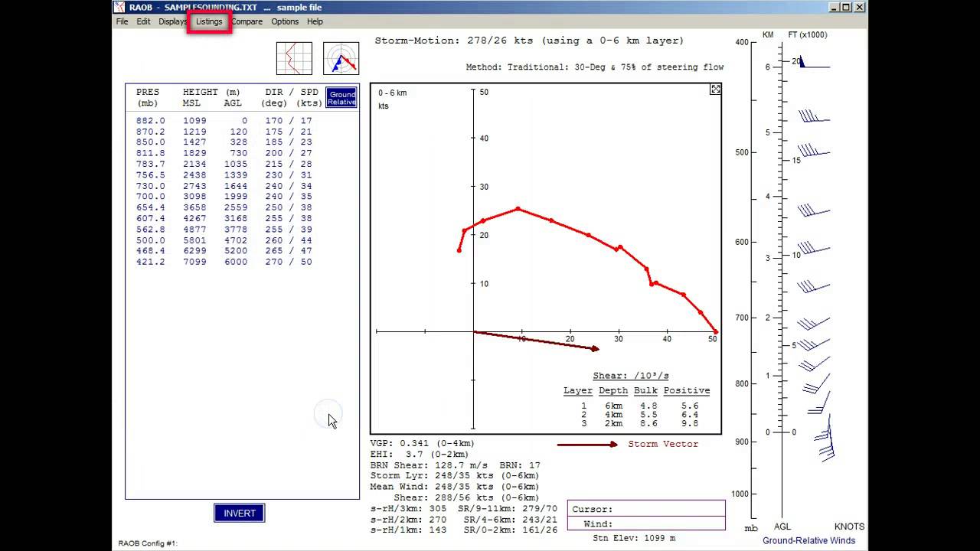Open the File menu
The width and height of the screenshot is (980, 551).
coord(122,21)
